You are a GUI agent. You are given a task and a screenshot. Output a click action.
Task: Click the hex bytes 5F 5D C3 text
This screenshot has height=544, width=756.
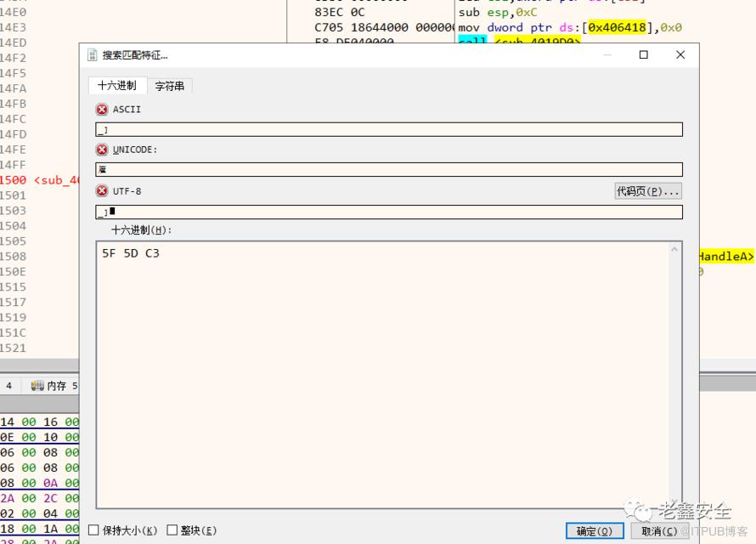(x=131, y=253)
